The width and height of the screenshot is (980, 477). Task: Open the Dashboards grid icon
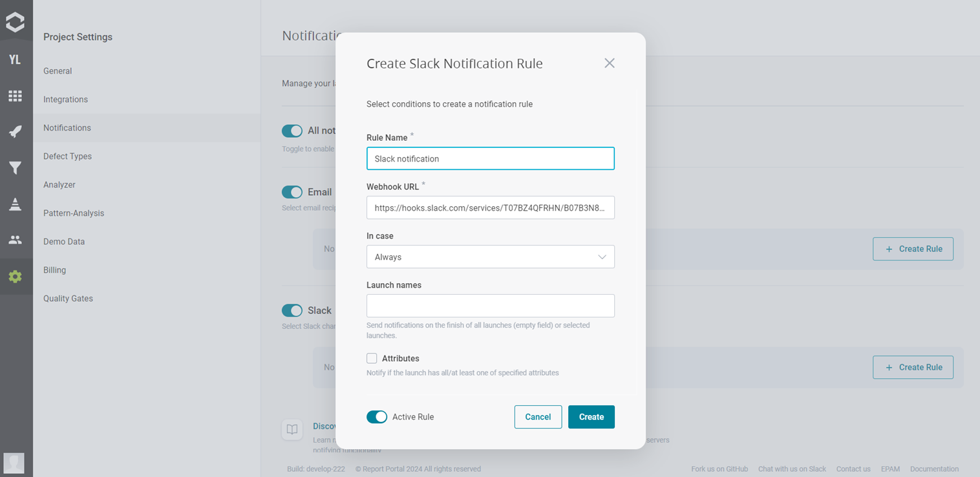[15, 96]
